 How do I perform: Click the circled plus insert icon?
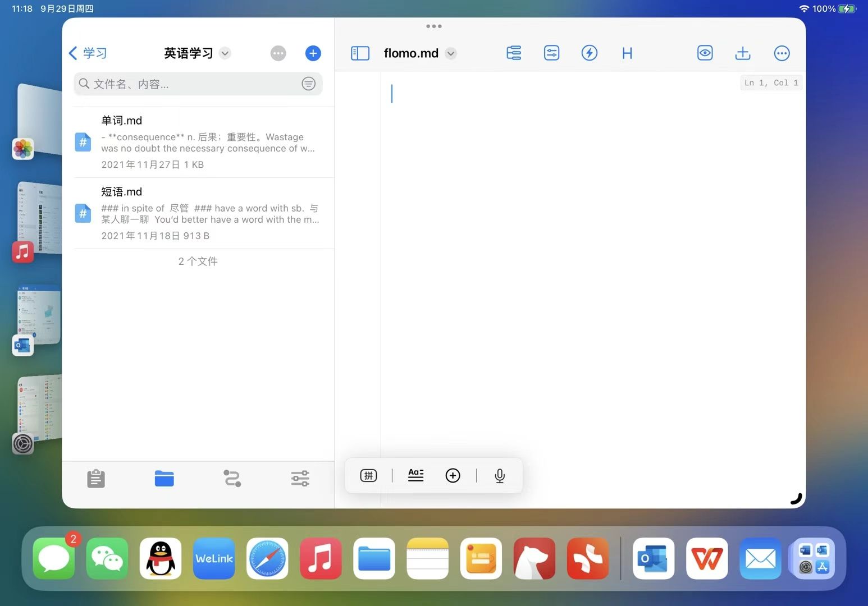click(453, 476)
